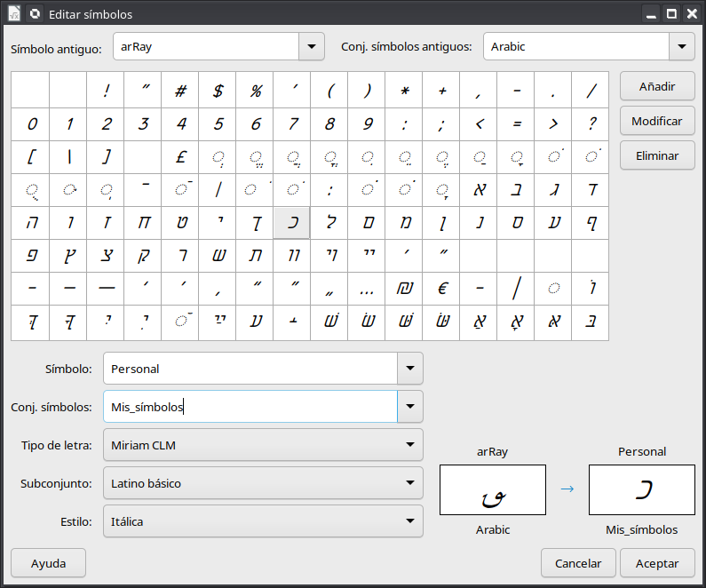Select the forward slash / glyph in top row

coord(591,90)
